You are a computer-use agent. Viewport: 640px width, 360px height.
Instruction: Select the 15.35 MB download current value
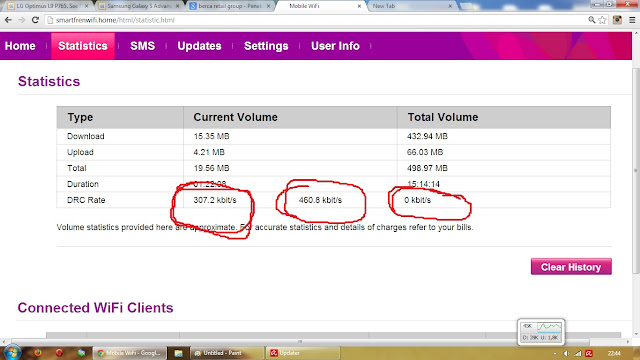point(211,136)
